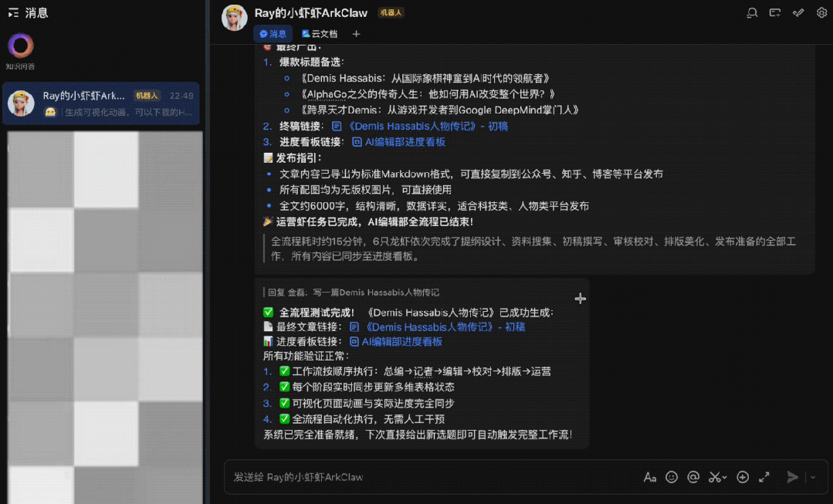Expand the message editor to full size
The width and height of the screenshot is (833, 504).
[x=764, y=477]
